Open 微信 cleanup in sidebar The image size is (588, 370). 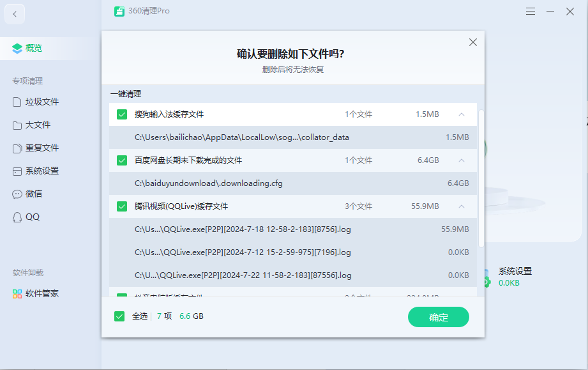pyautogui.click(x=27, y=194)
